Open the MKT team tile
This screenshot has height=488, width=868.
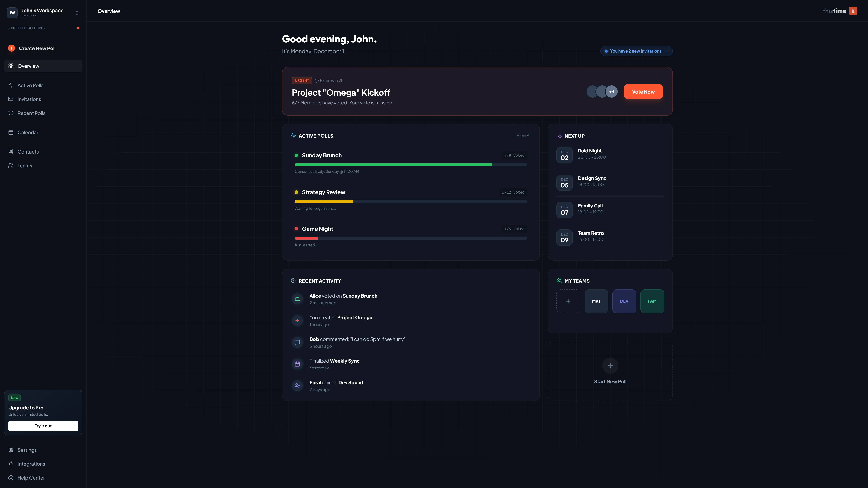coord(596,301)
